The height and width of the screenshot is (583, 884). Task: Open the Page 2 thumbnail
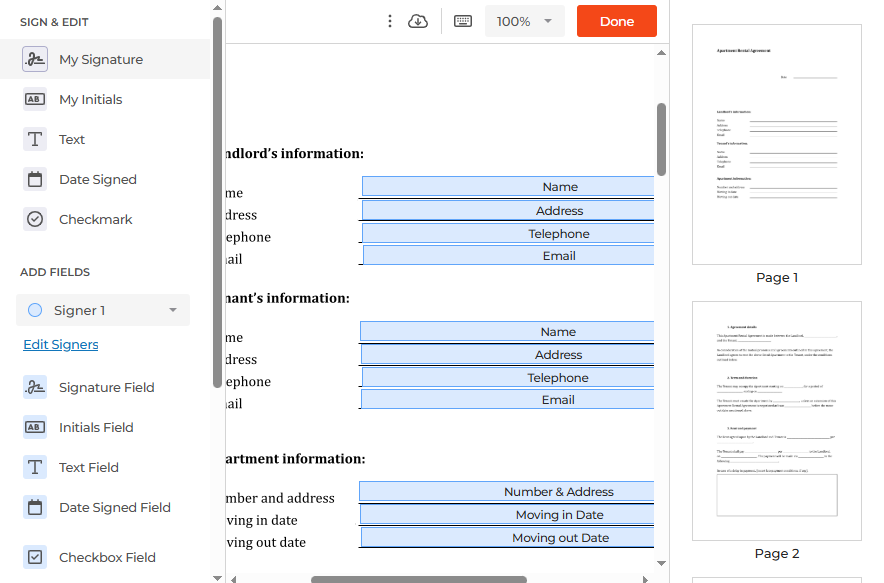point(777,421)
